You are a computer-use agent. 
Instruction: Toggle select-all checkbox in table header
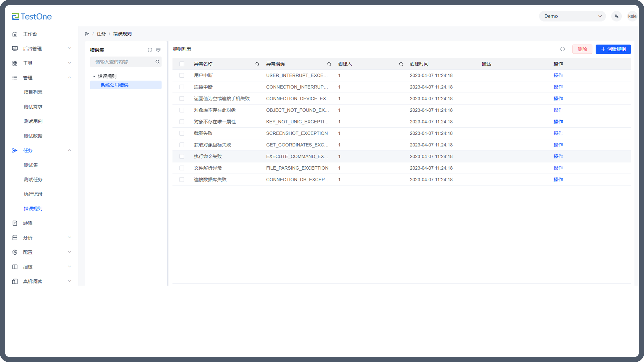[x=182, y=64]
